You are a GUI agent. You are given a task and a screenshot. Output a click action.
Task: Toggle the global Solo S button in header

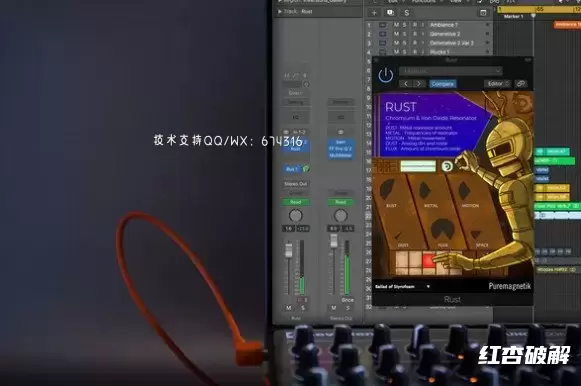point(407,13)
